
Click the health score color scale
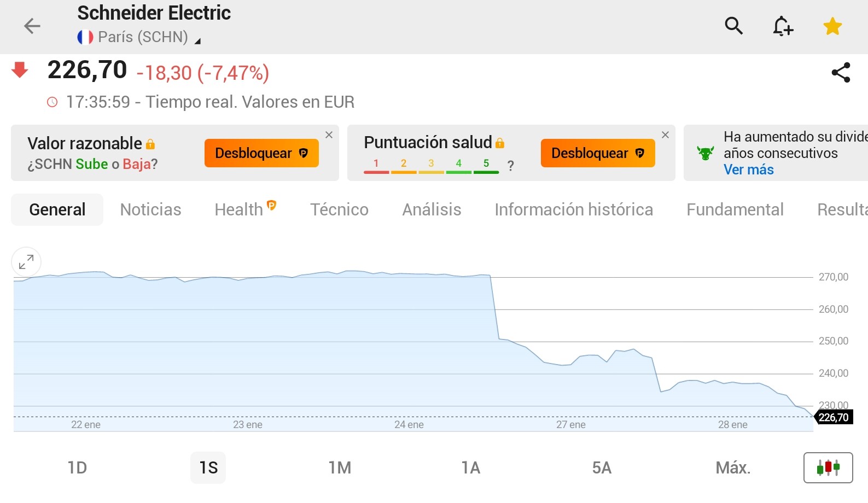[431, 166]
